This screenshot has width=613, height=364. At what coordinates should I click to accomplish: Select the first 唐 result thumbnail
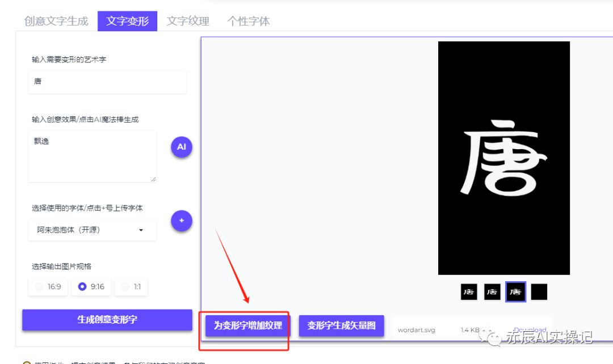coord(469,292)
